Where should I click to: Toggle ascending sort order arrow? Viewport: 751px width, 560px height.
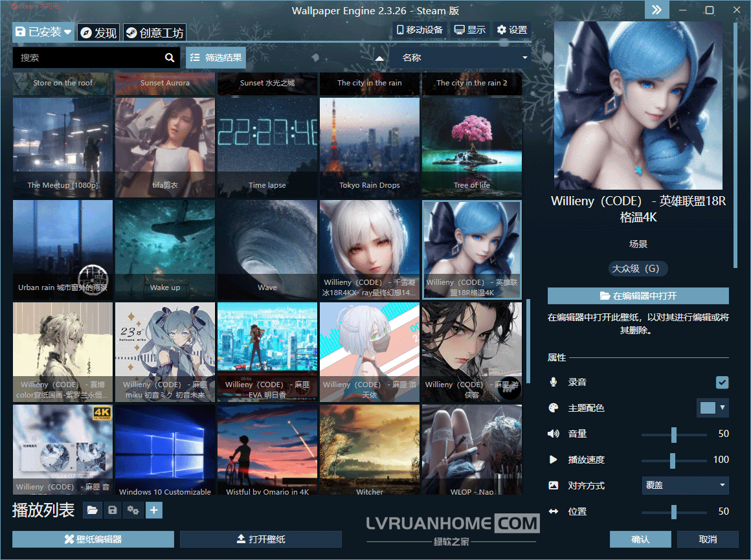(379, 58)
